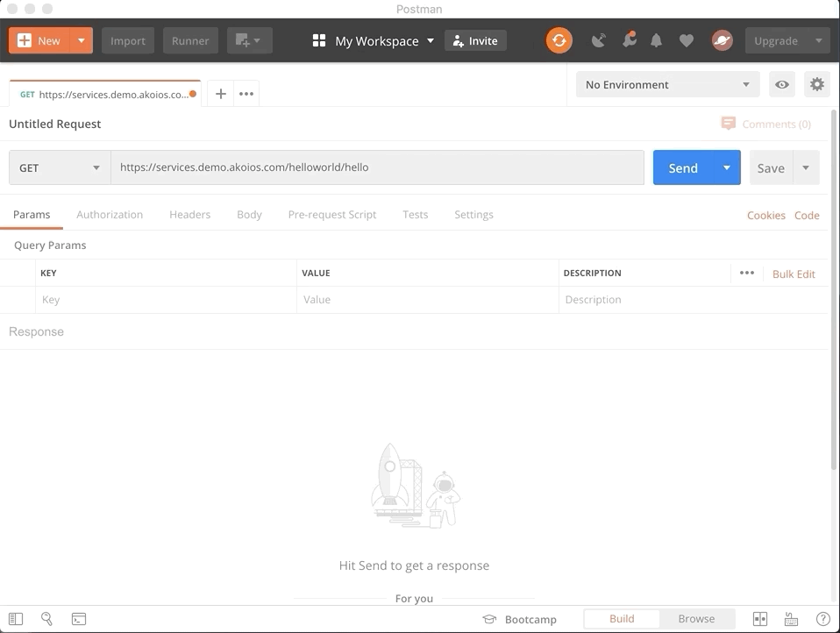Open the wrench settings icon
The image size is (840, 633).
[630, 39]
